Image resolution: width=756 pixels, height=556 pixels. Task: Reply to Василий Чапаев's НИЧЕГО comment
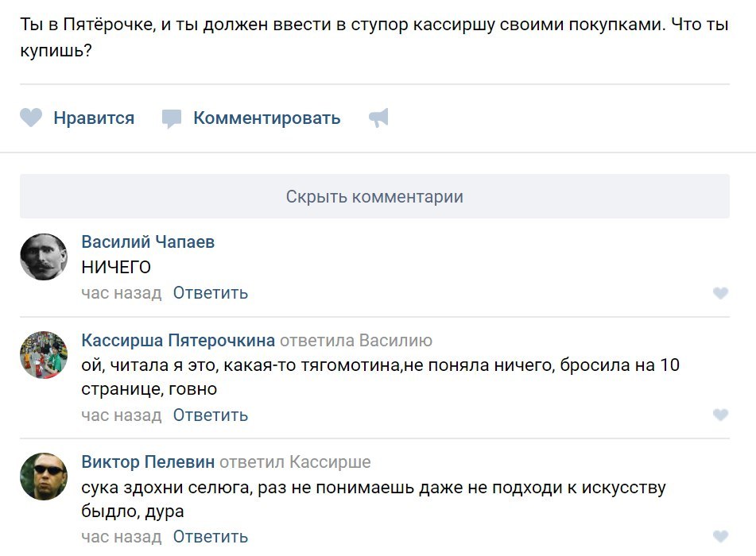211,293
